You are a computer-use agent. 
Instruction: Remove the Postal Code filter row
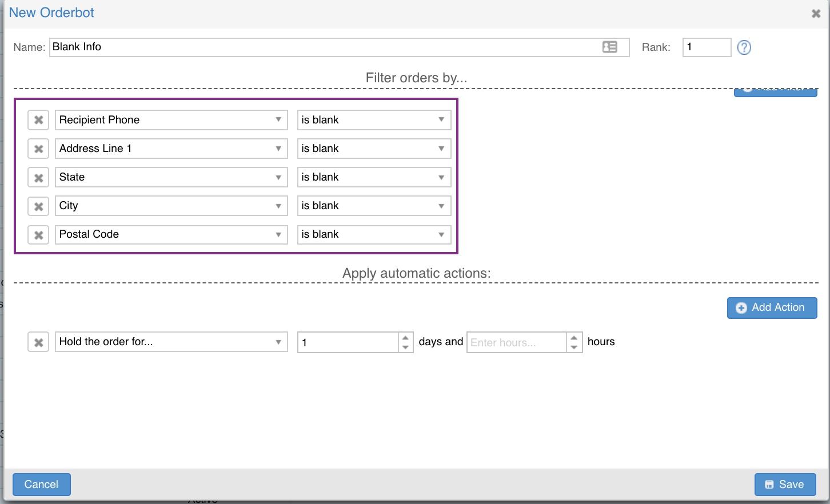coord(38,234)
